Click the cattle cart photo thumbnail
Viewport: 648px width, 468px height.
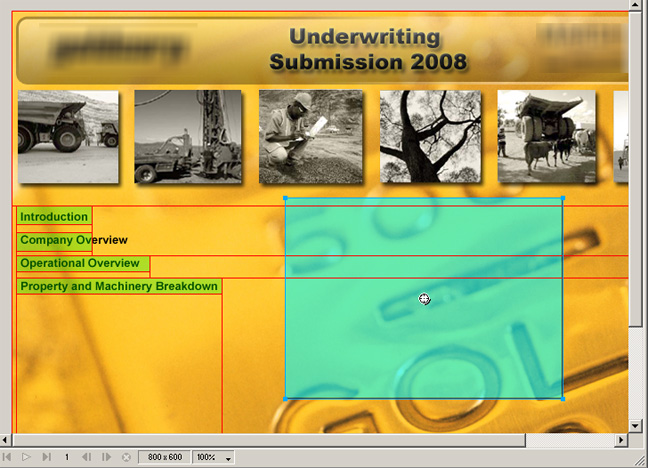point(547,137)
